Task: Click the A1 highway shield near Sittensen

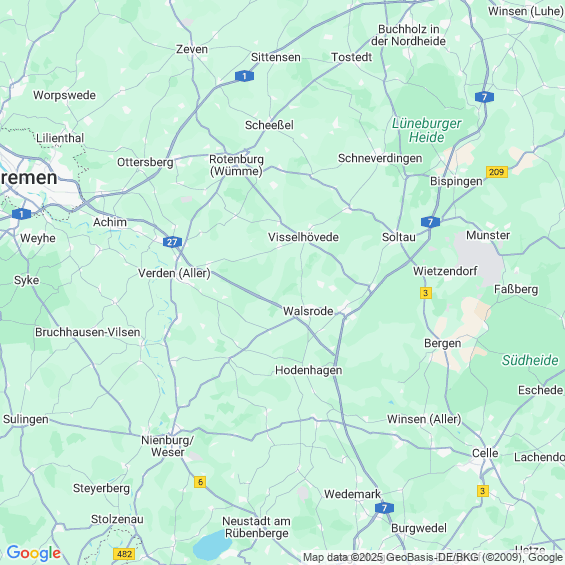Action: coord(244,76)
